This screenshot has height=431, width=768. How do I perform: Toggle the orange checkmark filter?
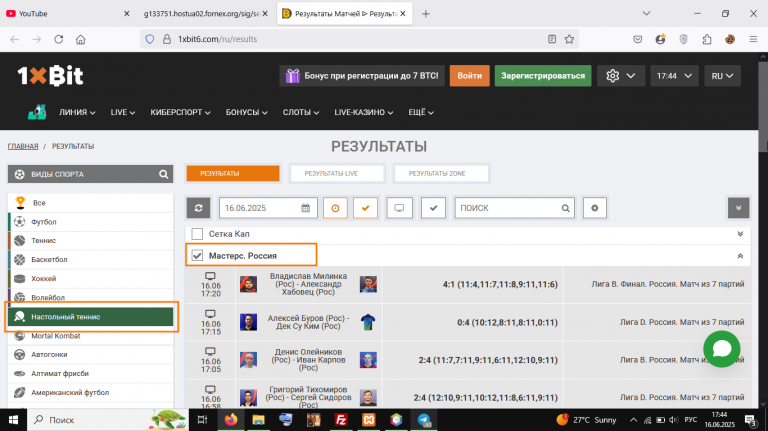[365, 208]
